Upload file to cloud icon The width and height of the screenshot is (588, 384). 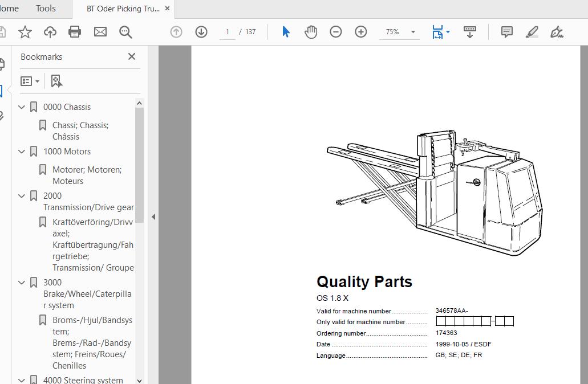50,32
